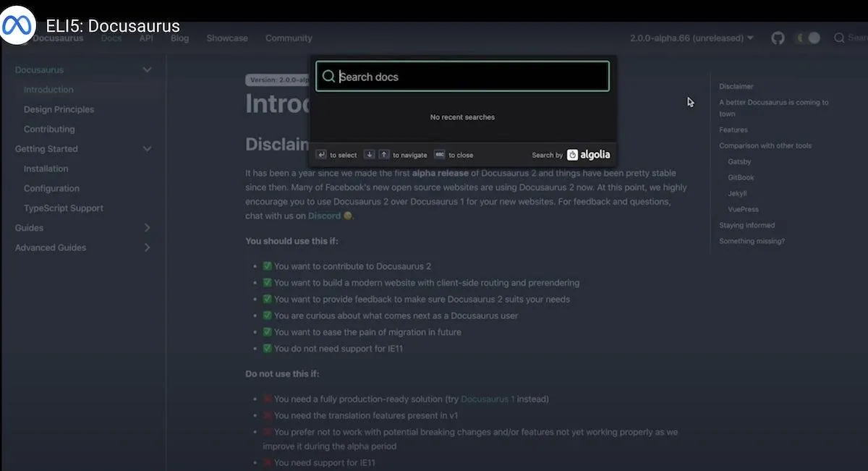Click the magnifier icon inside search modal

click(329, 77)
